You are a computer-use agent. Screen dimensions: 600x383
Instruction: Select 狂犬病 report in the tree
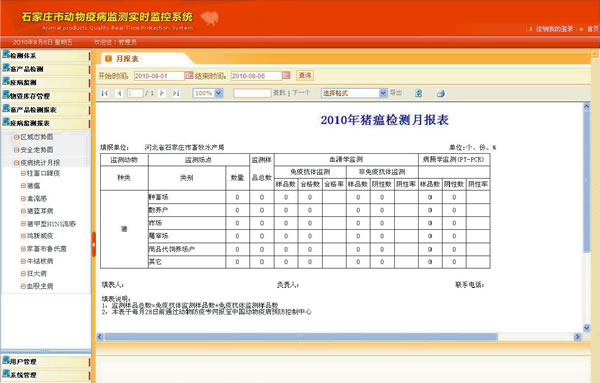(x=37, y=274)
